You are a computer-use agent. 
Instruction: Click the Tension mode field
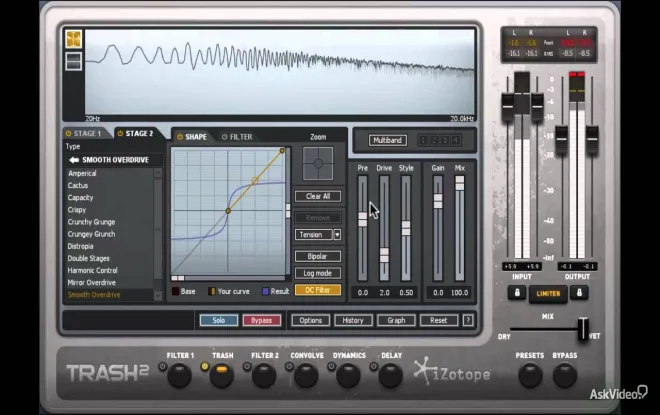(x=314, y=235)
